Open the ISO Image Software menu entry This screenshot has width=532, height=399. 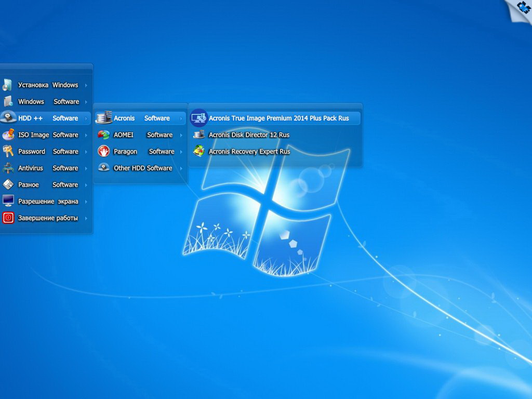pos(46,135)
